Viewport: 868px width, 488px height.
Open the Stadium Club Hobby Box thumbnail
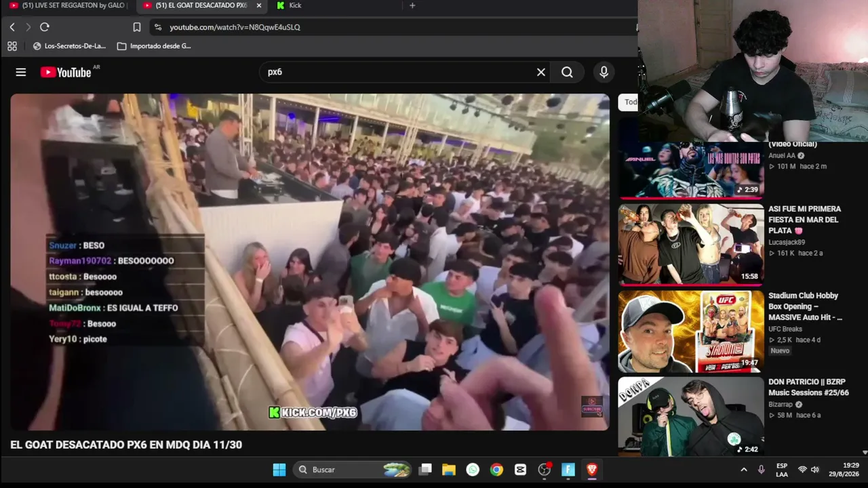[x=690, y=331]
